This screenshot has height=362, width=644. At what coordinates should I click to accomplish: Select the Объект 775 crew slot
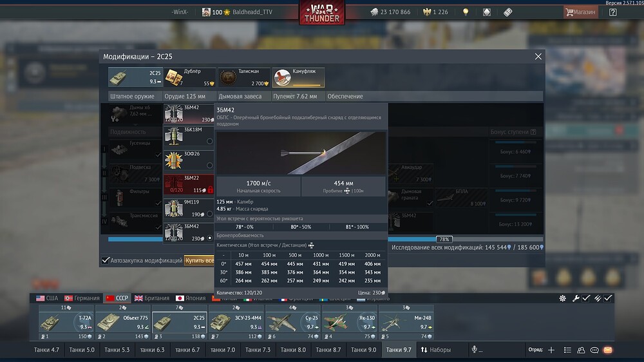(x=123, y=322)
